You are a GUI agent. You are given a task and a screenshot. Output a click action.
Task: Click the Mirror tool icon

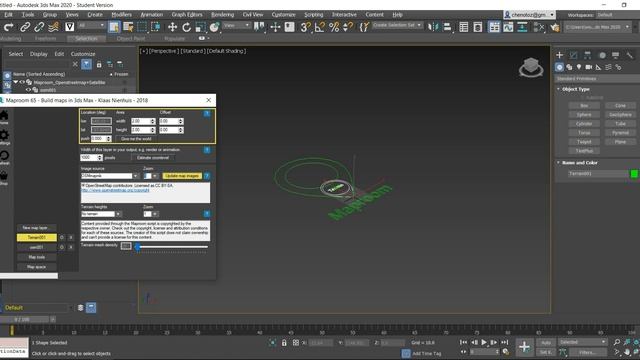tap(432, 27)
